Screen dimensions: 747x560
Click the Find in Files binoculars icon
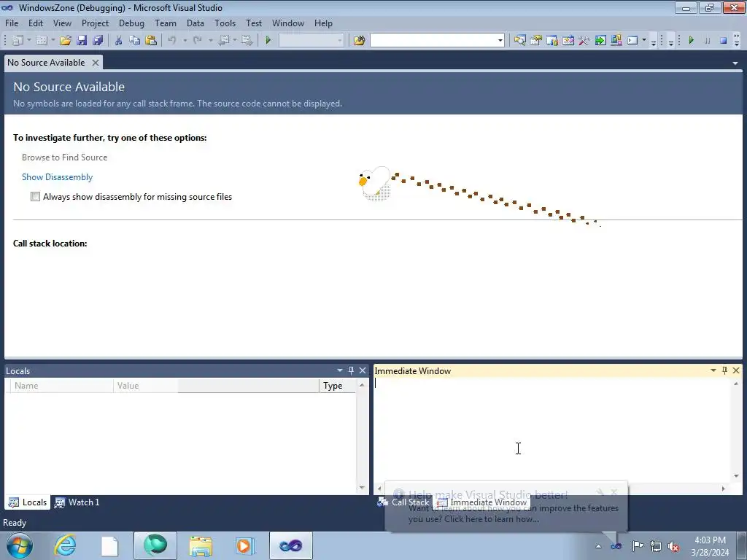coord(359,41)
